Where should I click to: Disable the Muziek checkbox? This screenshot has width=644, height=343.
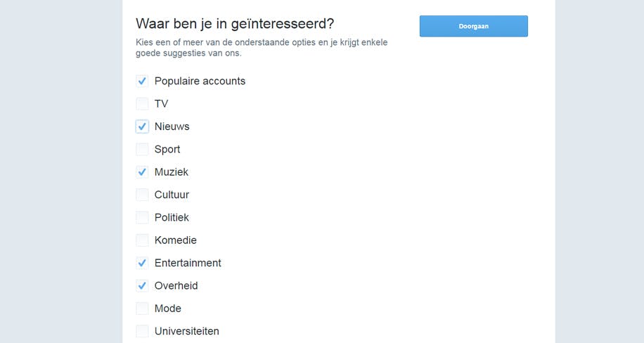point(142,172)
